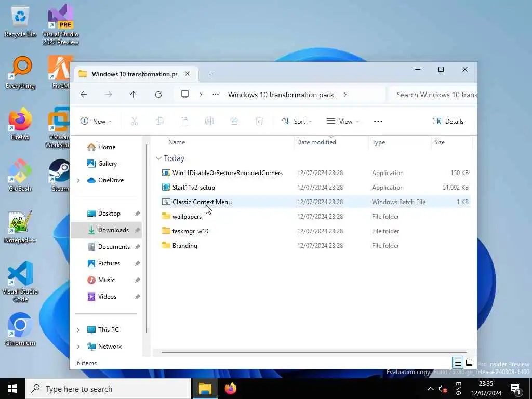Go back in File Explorer
Screen dimensions: 532x399
pyautogui.click(x=84, y=95)
